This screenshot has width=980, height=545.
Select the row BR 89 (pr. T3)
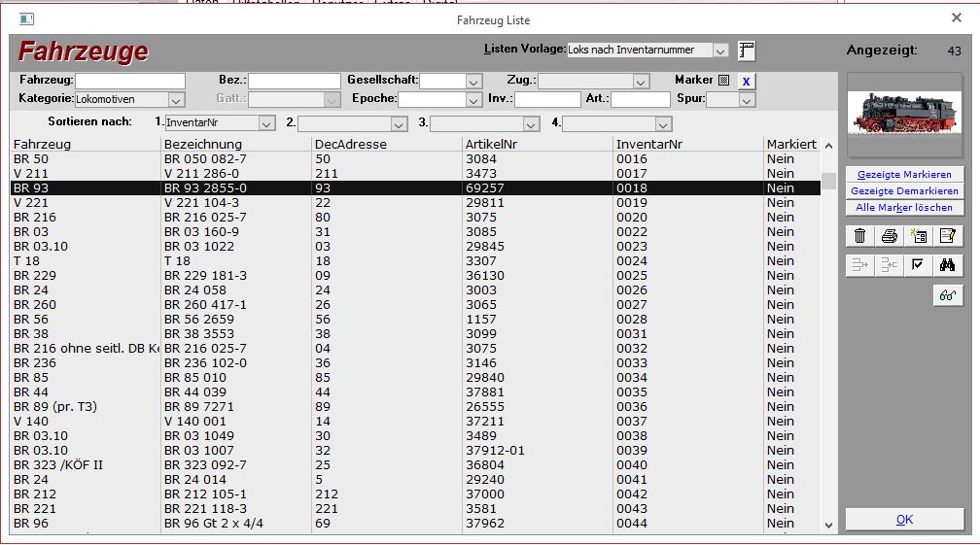[416, 406]
